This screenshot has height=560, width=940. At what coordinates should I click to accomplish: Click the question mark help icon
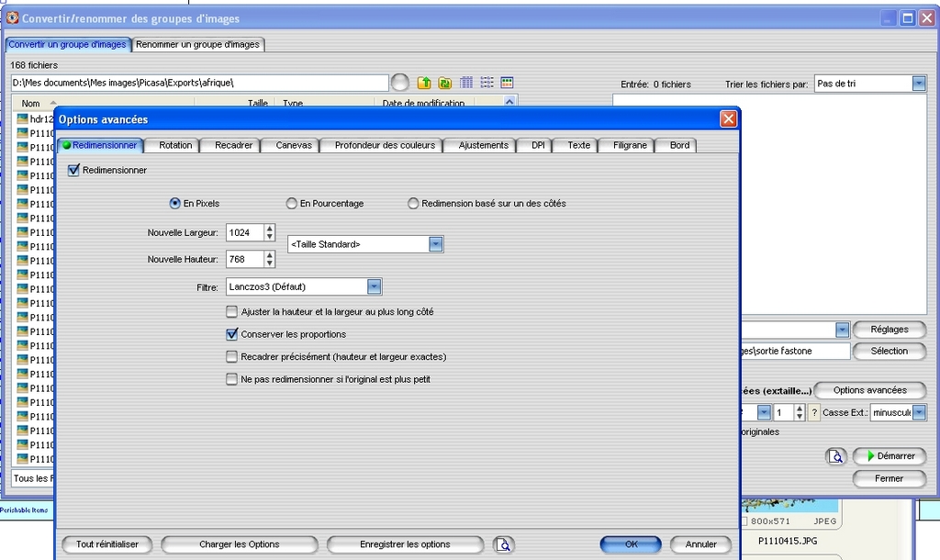click(814, 413)
